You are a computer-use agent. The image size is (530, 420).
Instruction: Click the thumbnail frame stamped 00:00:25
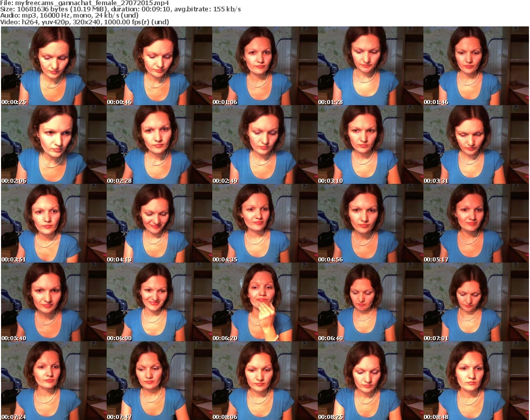(54, 66)
